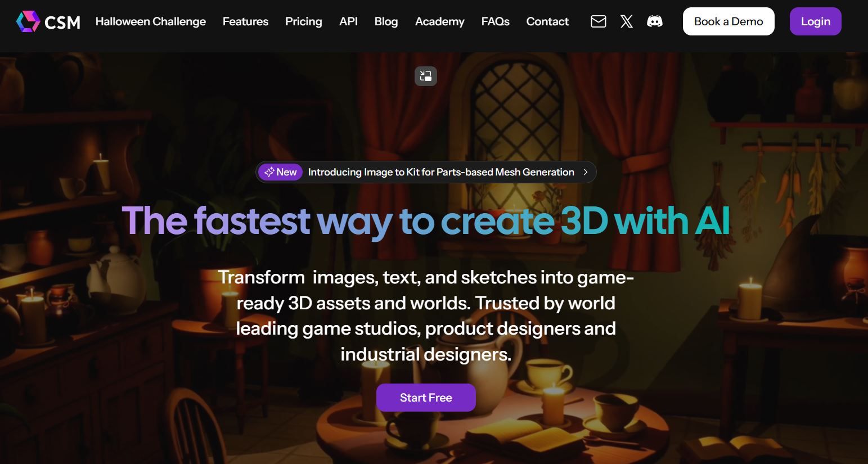Viewport: 868px width, 464px height.
Task: Open the Blog link
Action: pyautogui.click(x=386, y=21)
